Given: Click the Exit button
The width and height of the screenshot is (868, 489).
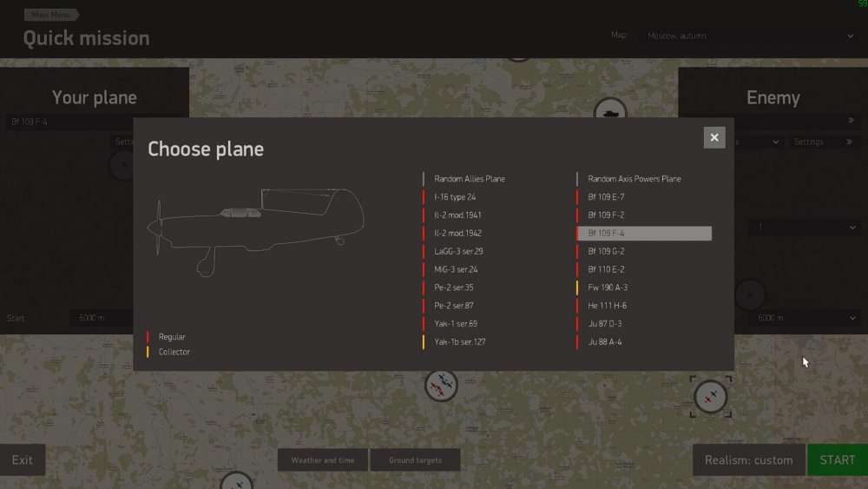Looking at the screenshot, I should tap(23, 460).
